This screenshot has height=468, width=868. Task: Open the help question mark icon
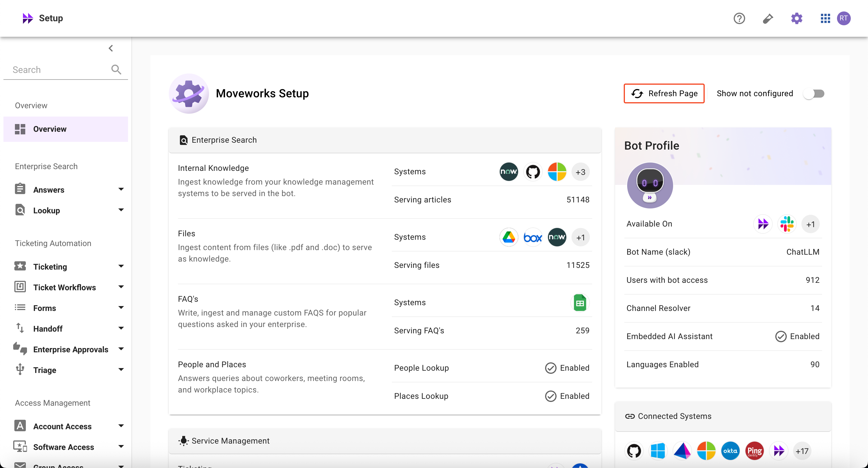point(739,18)
